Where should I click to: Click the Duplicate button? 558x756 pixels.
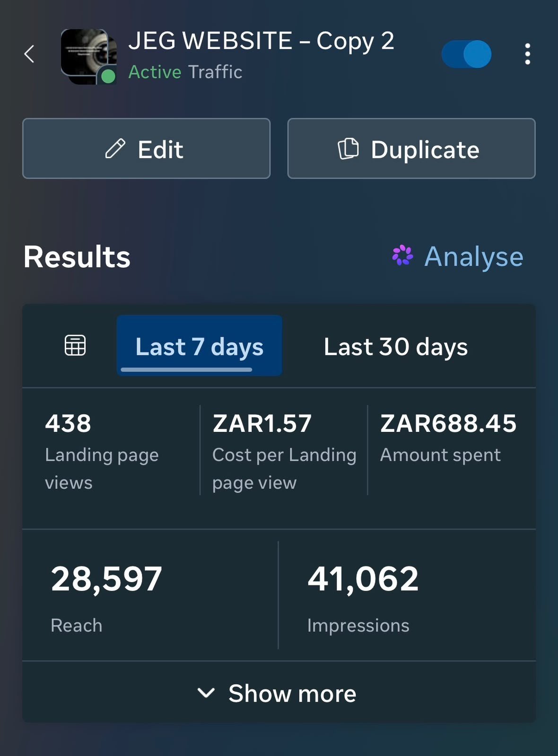coord(411,148)
